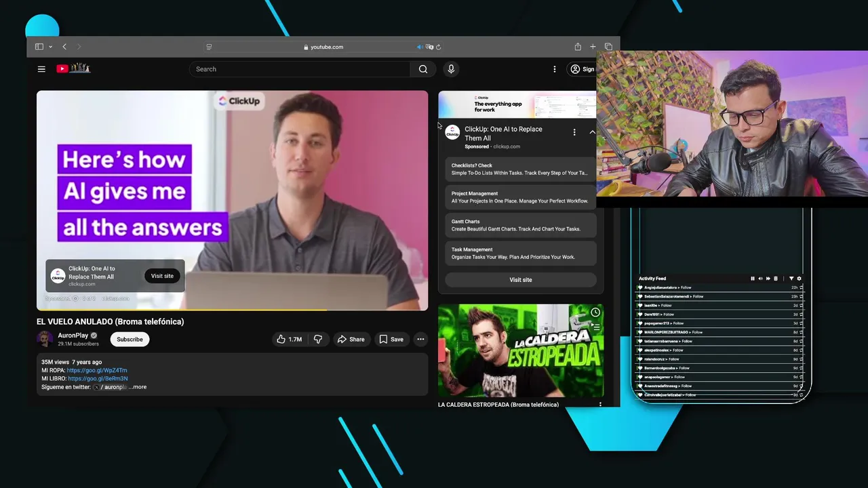The width and height of the screenshot is (868, 488).
Task: Start voice search with the microphone icon
Action: coord(451,68)
